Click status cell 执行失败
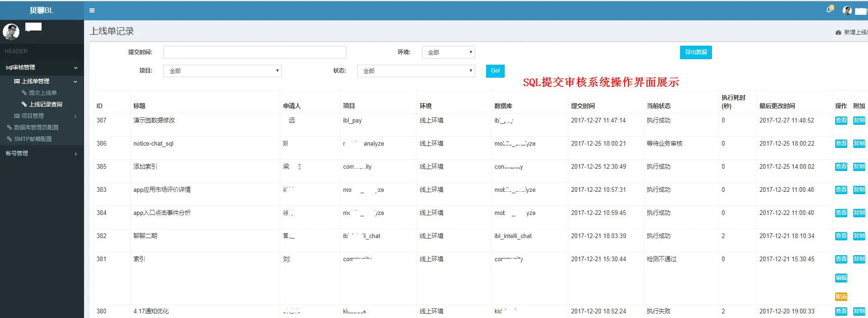Screen dimensions: 868x318 pyautogui.click(x=658, y=311)
